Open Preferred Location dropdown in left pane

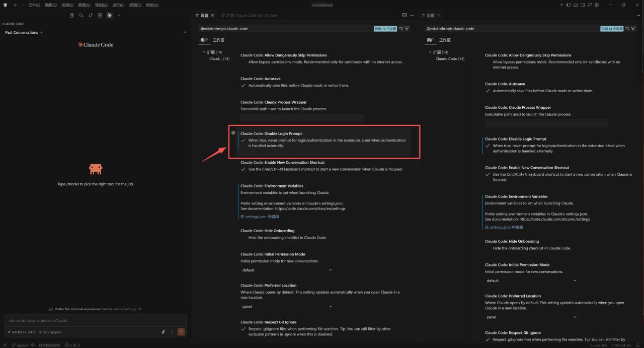point(287,306)
